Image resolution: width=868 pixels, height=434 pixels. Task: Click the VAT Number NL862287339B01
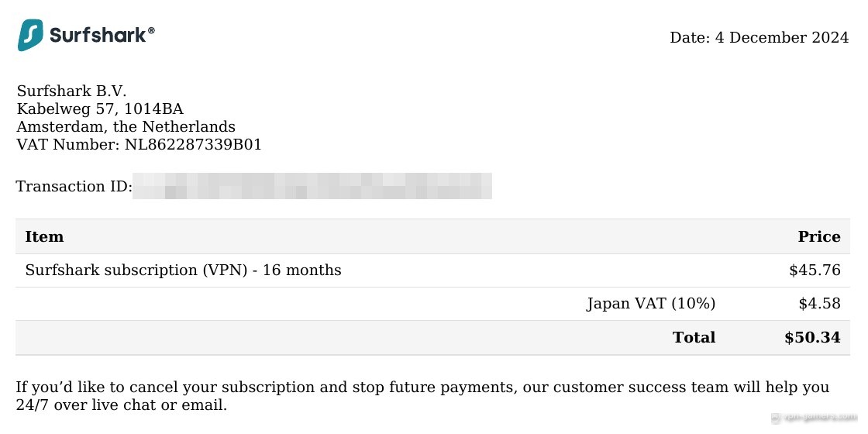click(x=139, y=145)
